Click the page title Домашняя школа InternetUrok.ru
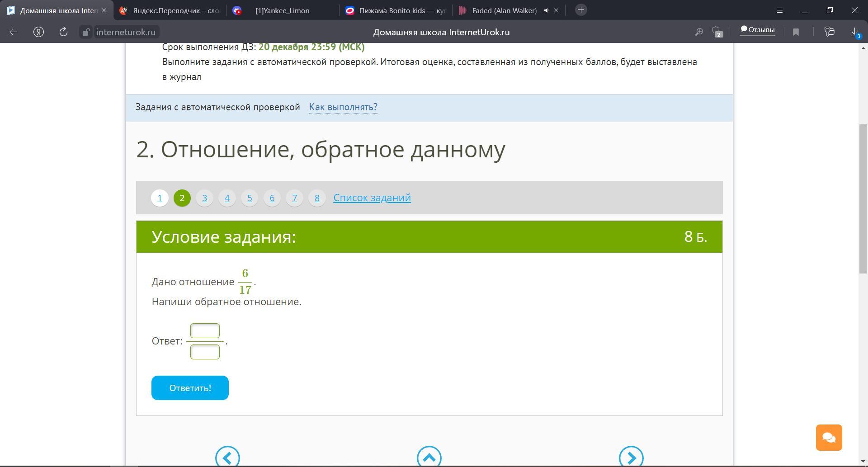Screen dimensions: 868x467 pos(441,32)
